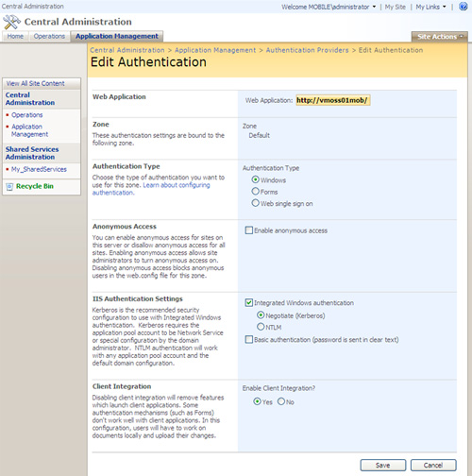The width and height of the screenshot is (472, 476).
Task: Open the Welcome MOBILE\administrator menu
Action: 329,7
